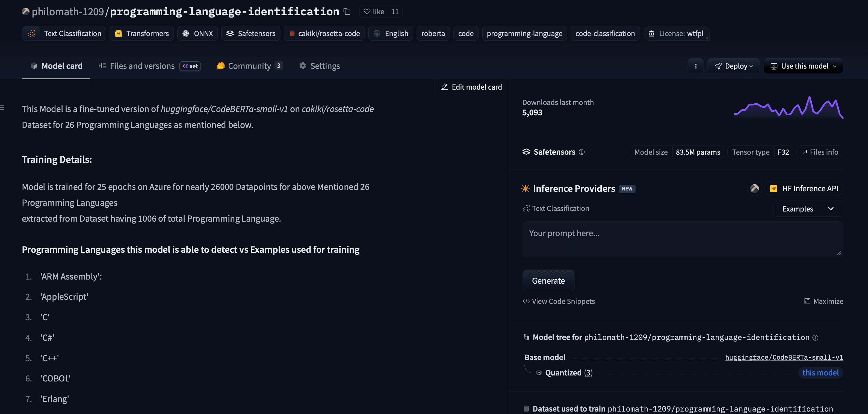Click the Generate button
Viewport: 868px width, 414px height.
548,280
